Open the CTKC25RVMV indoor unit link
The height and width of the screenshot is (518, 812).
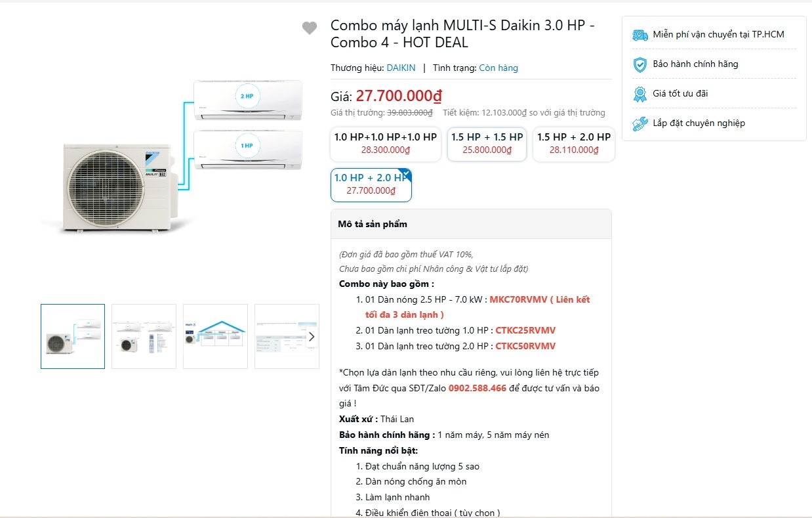pyautogui.click(x=525, y=330)
